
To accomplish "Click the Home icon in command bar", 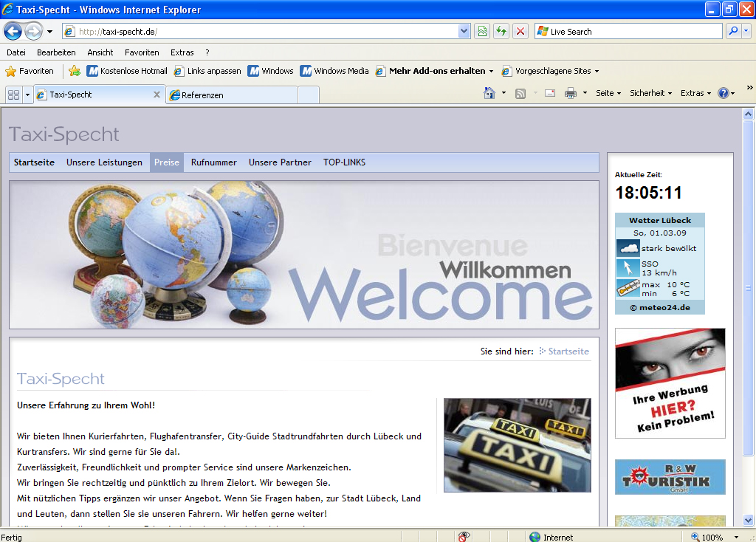I will point(489,93).
